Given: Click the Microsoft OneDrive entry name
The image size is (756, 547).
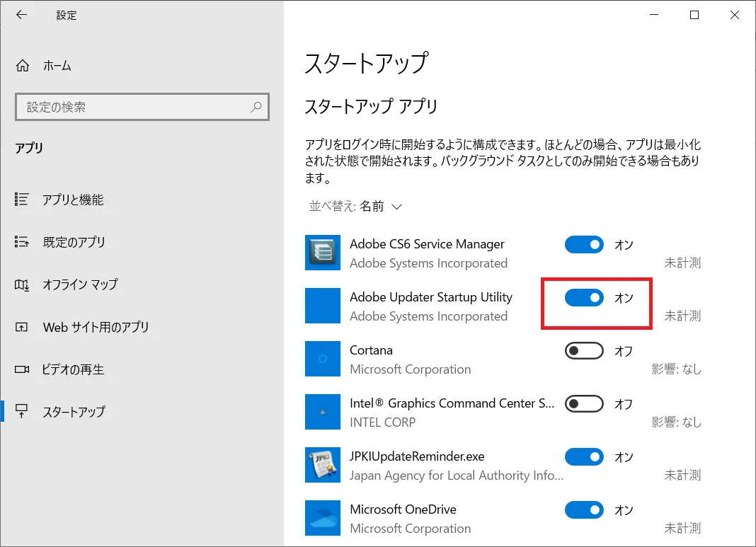Looking at the screenshot, I should coord(403,509).
